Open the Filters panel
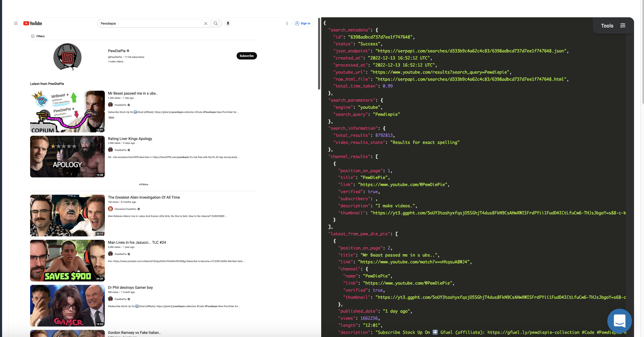 pos(37,36)
